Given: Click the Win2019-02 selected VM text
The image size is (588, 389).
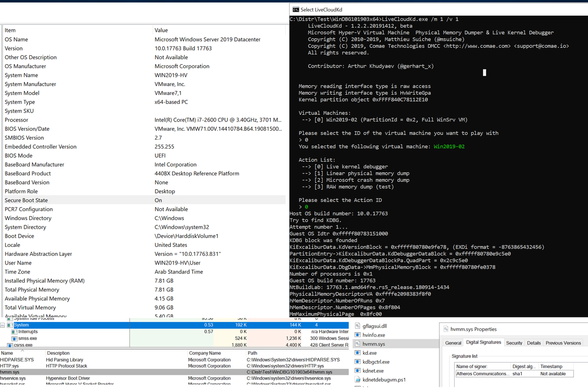Looking at the screenshot, I should 449,146.
